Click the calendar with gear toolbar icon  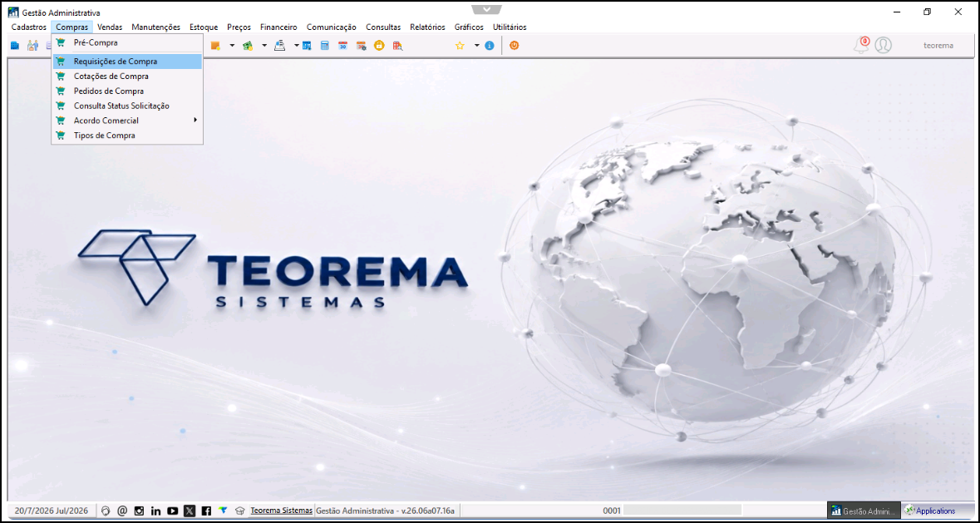[x=361, y=46]
